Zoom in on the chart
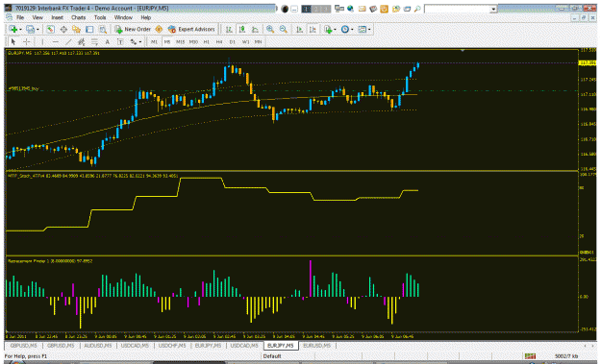This screenshot has height=364, width=601. pos(270,29)
